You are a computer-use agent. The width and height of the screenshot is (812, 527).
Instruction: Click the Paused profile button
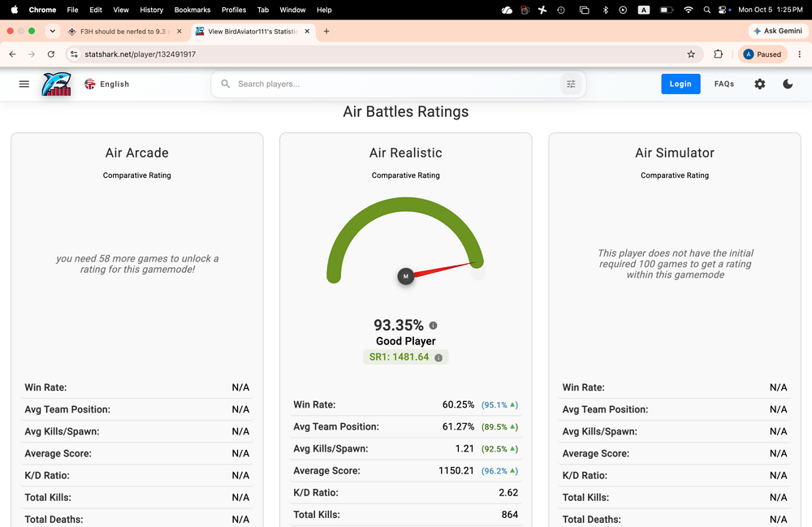coord(762,54)
